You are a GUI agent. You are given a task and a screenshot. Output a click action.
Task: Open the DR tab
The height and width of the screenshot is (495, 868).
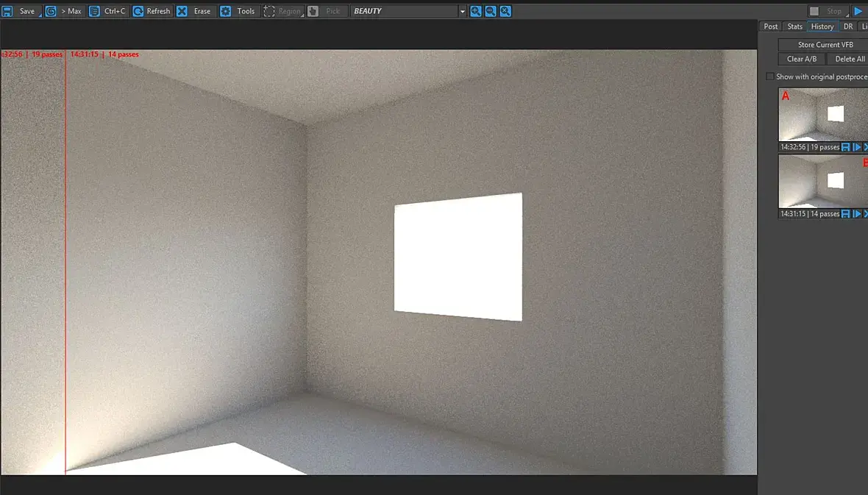[x=848, y=26]
